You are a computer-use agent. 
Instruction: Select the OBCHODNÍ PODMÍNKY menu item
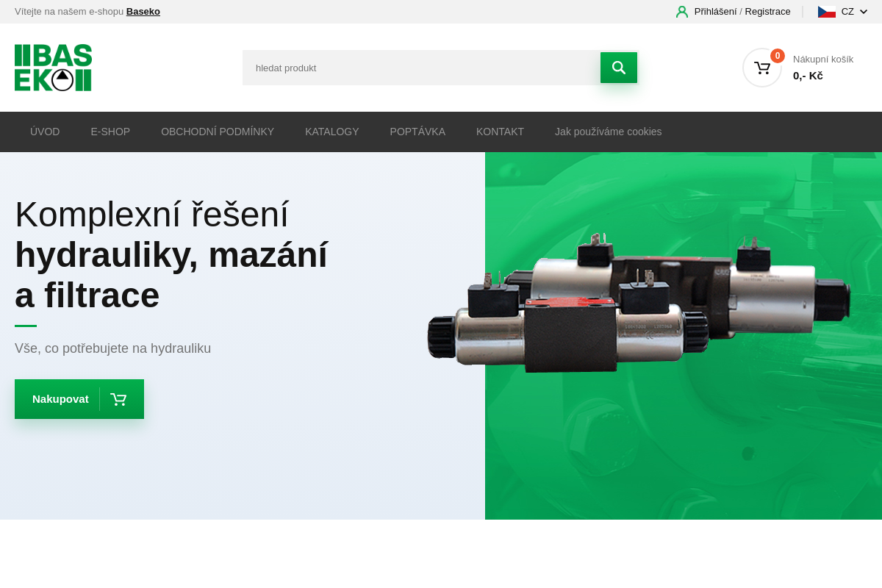point(218,132)
